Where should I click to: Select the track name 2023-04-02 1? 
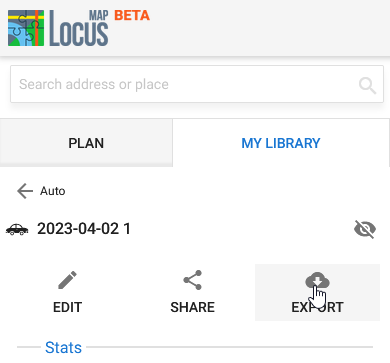click(x=84, y=229)
